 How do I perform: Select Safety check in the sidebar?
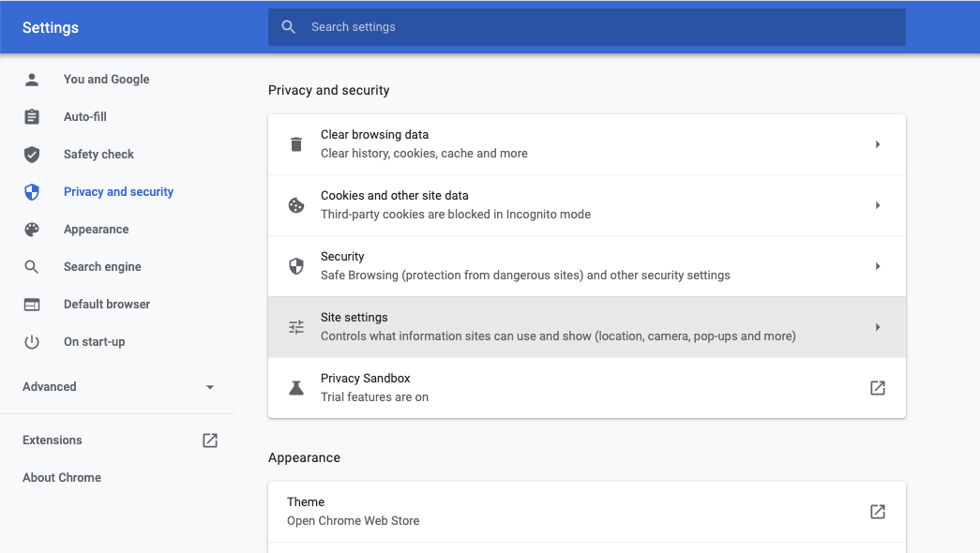98,155
